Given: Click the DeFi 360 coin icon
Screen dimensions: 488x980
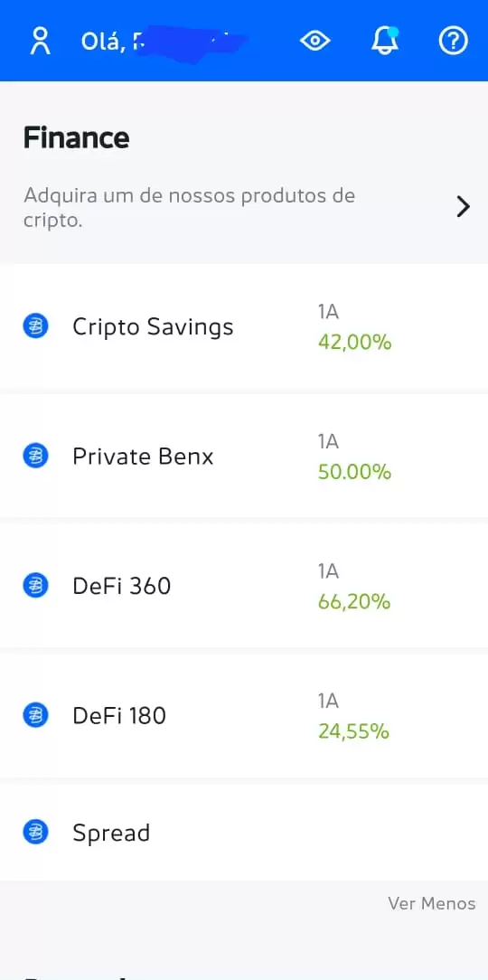Looking at the screenshot, I should tap(35, 586).
